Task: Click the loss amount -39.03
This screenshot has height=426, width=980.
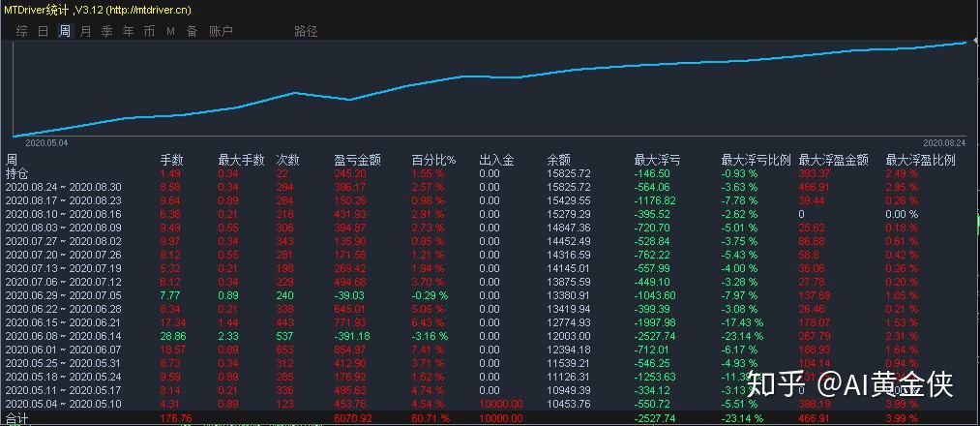Action: point(349,295)
